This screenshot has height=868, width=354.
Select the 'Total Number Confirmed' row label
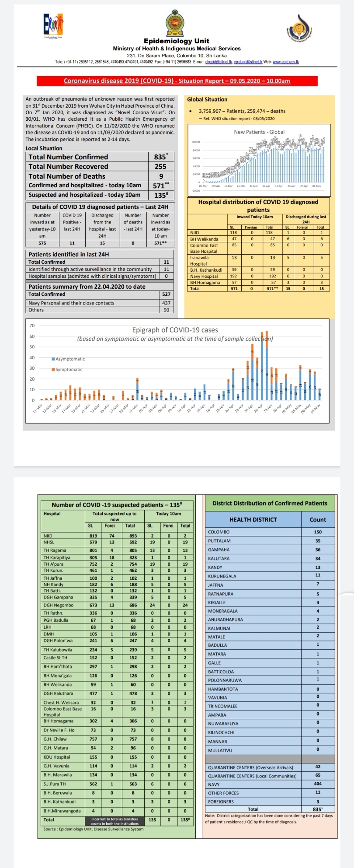(68, 157)
